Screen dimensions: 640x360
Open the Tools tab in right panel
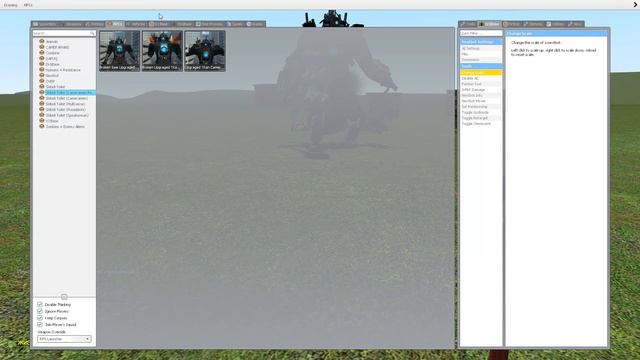tap(468, 24)
